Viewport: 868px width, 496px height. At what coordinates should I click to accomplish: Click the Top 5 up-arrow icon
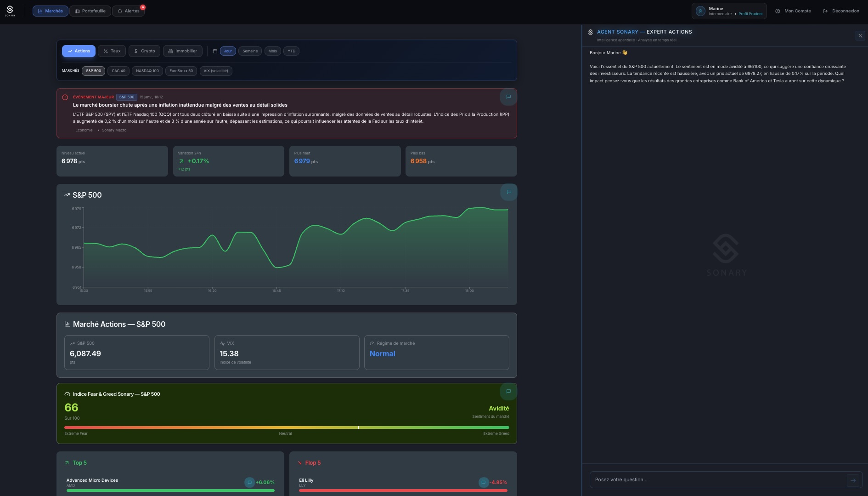[x=67, y=463]
